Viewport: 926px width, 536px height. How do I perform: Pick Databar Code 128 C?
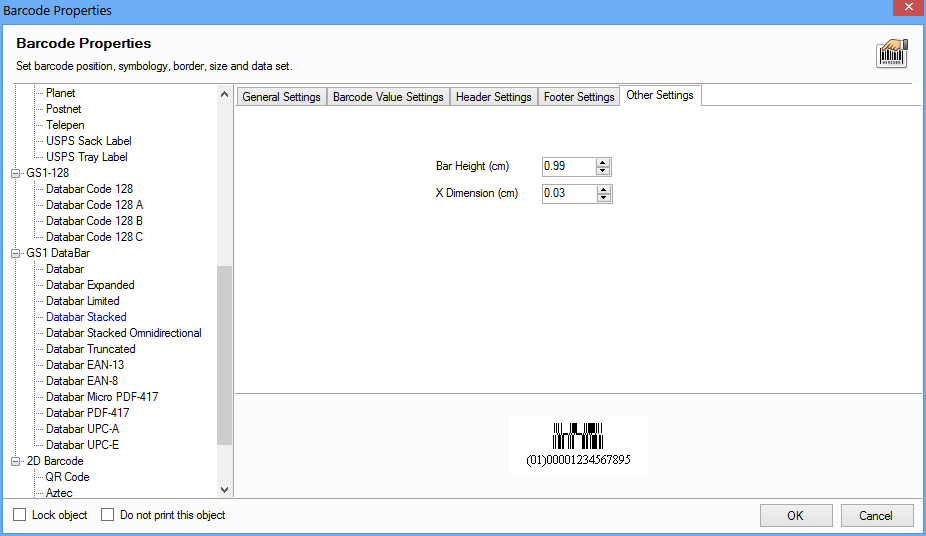(x=94, y=236)
